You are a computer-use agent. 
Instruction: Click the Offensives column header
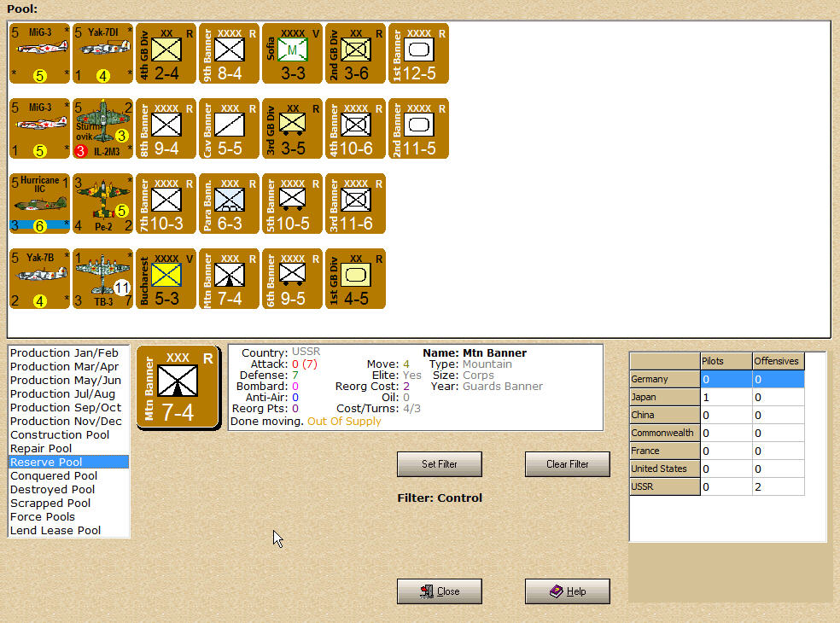tap(778, 361)
